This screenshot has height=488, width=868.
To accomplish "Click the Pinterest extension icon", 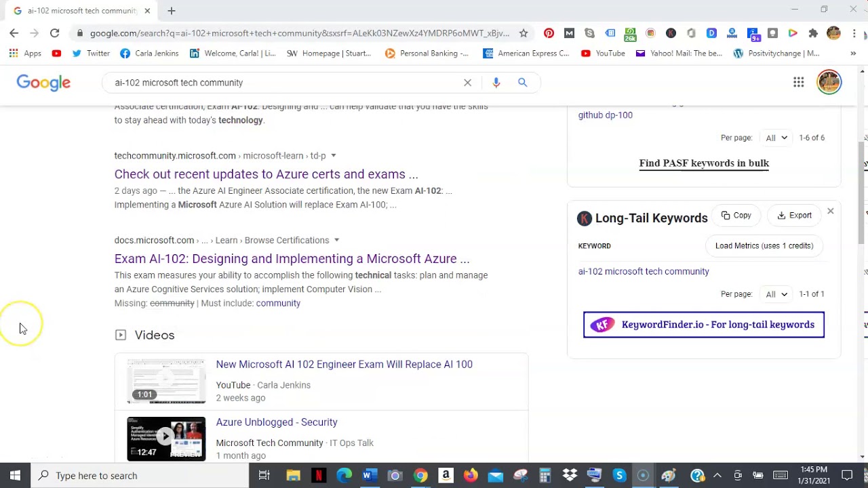I will 549,33.
